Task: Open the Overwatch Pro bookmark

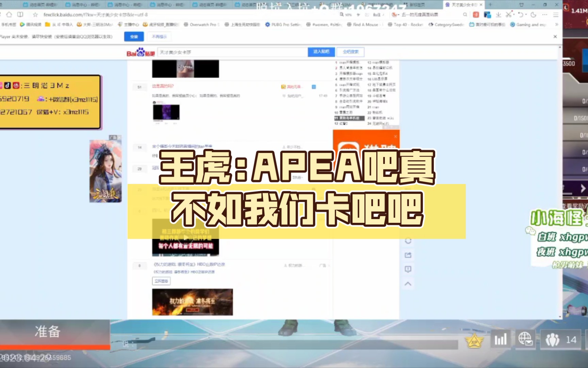Action: (x=201, y=25)
